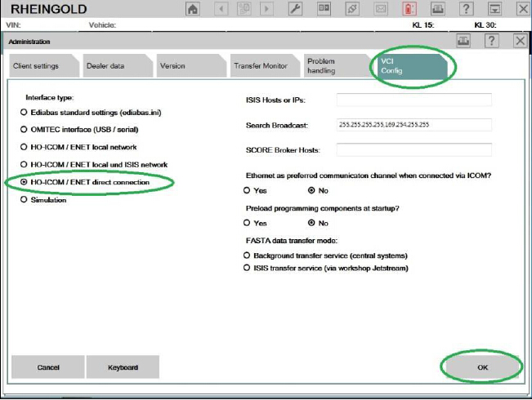Click the forward arrow toolbar icon
Viewport: 532px width, 400px height.
tap(266, 9)
